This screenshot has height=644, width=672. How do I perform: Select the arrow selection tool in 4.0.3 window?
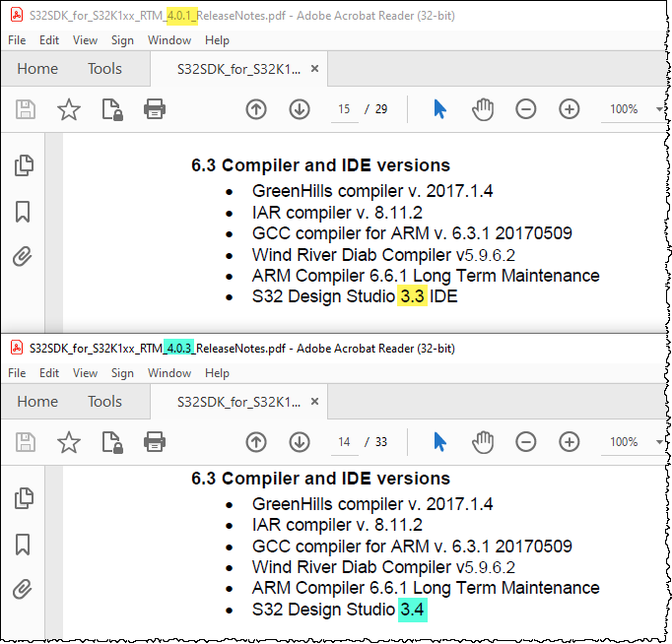(439, 442)
